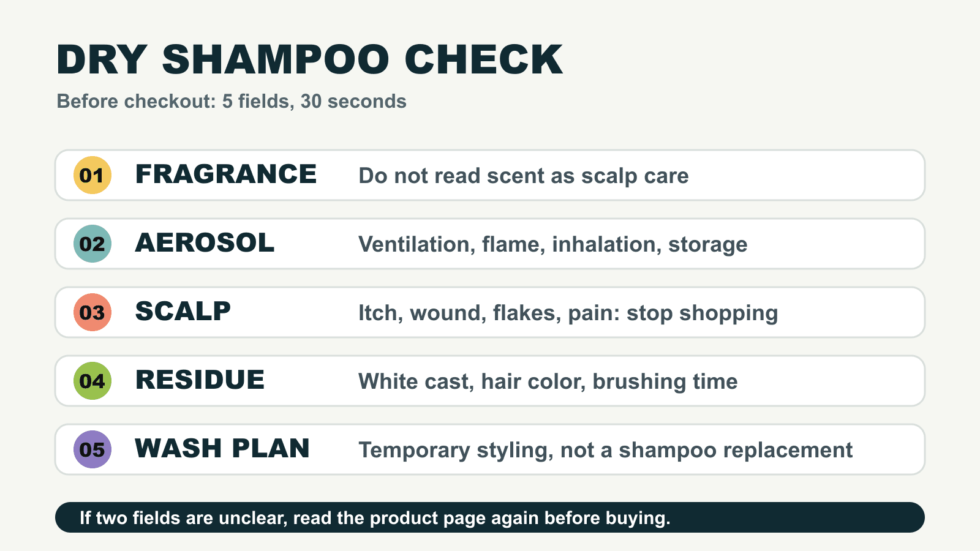Click 'Itch, wound, flakes, pain: stop shopping'
Screen dimensions: 980x551
click(x=568, y=313)
